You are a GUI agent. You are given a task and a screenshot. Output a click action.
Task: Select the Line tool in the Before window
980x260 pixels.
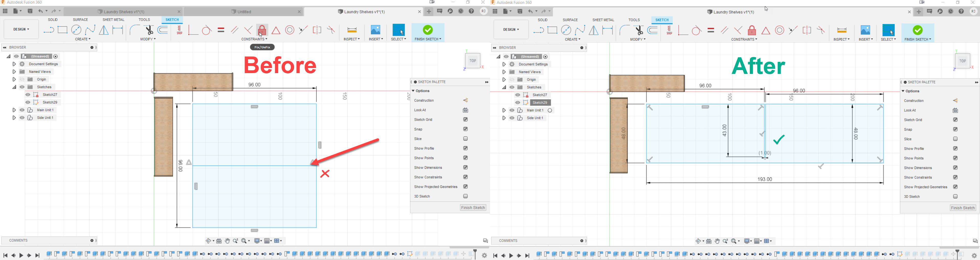[48, 30]
